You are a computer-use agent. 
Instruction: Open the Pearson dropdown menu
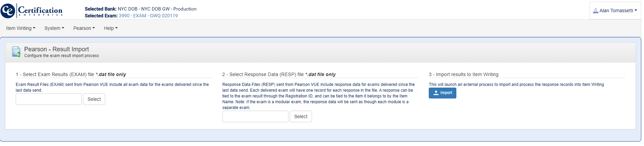(x=84, y=28)
